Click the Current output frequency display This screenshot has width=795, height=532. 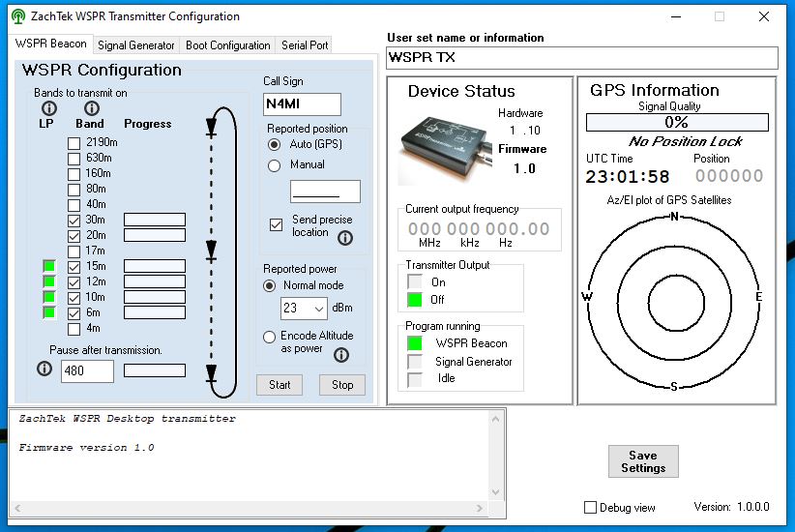pos(479,228)
